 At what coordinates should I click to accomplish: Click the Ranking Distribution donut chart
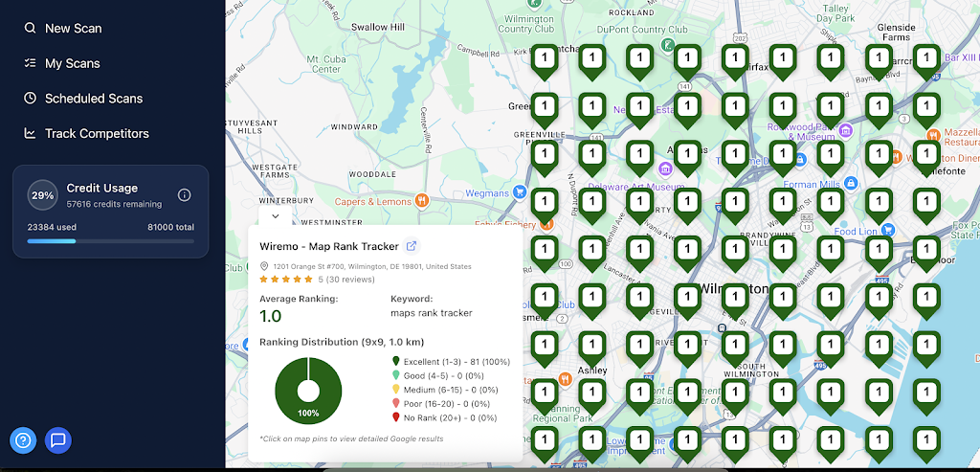[x=308, y=391]
